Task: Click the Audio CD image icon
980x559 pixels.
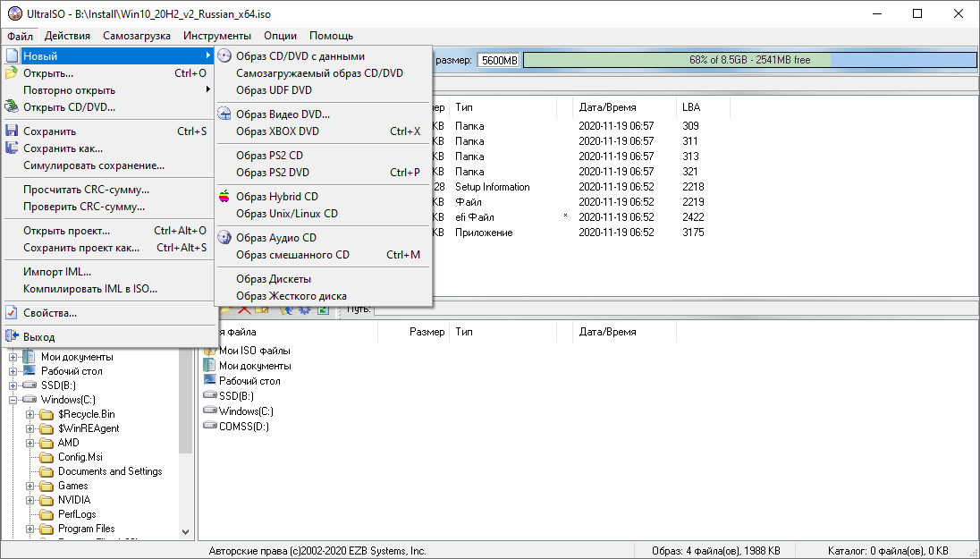Action: click(224, 238)
